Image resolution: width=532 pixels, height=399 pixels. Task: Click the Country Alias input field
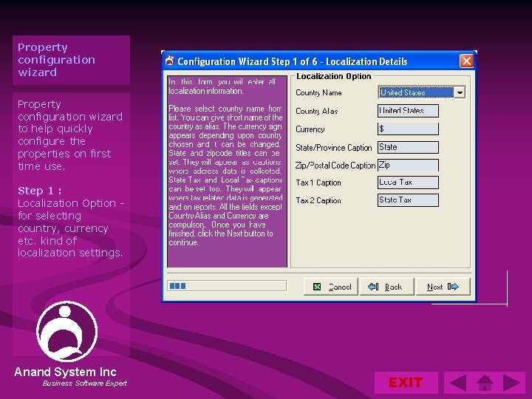408,111
